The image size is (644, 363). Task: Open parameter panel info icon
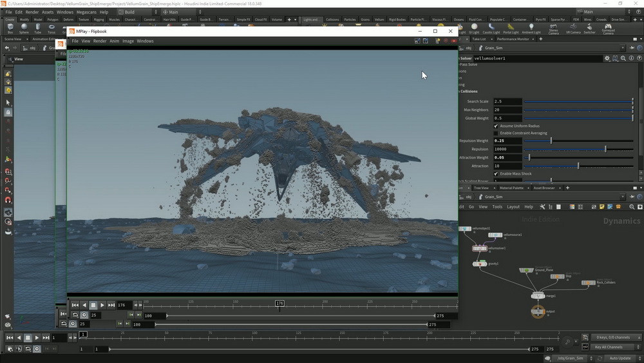point(631,59)
